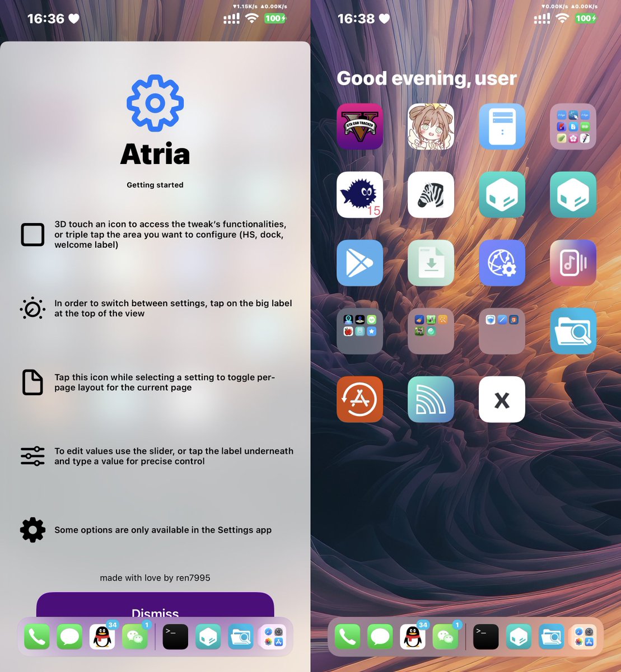Image resolution: width=621 pixels, height=672 pixels.
Task: Open the folder containing three apps
Action: (x=502, y=331)
